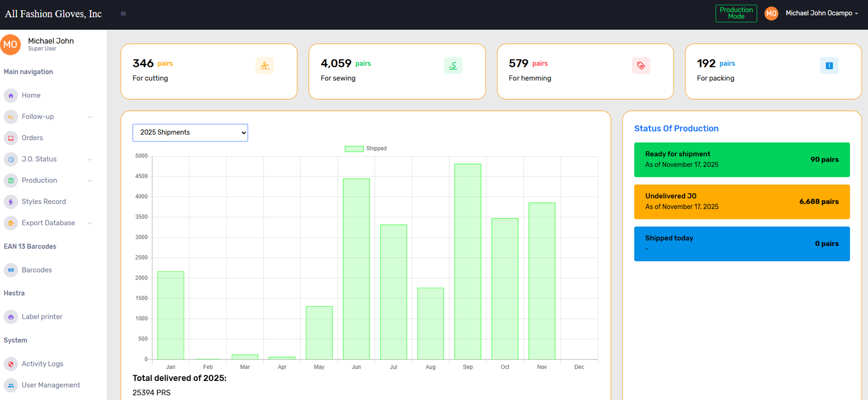Viewport: 868px width, 400px height.
Task: Click the September bar in shipments chart
Action: pos(468,262)
